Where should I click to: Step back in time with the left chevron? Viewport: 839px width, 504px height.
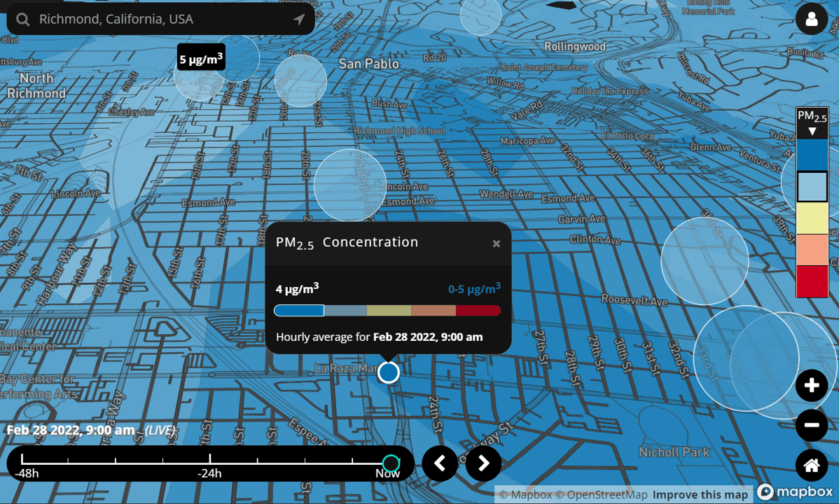[440, 463]
